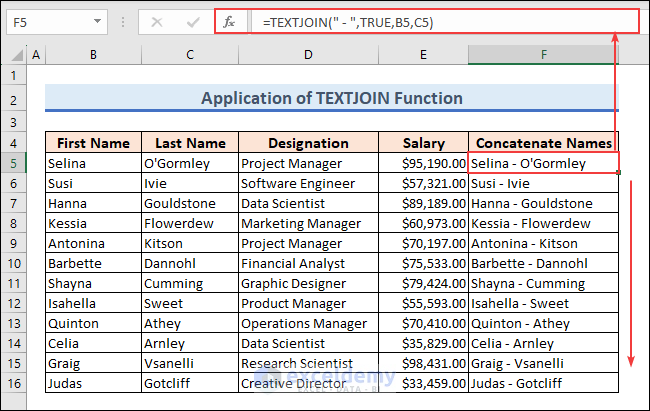Screen dimensions: 650x411
Task: Click the salary cell $95,190.00
Action: coord(421,163)
